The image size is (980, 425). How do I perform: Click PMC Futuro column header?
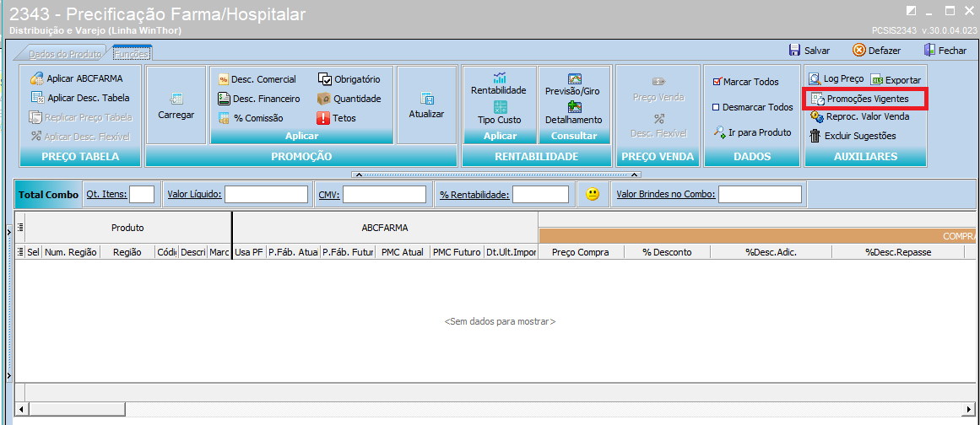point(457,251)
